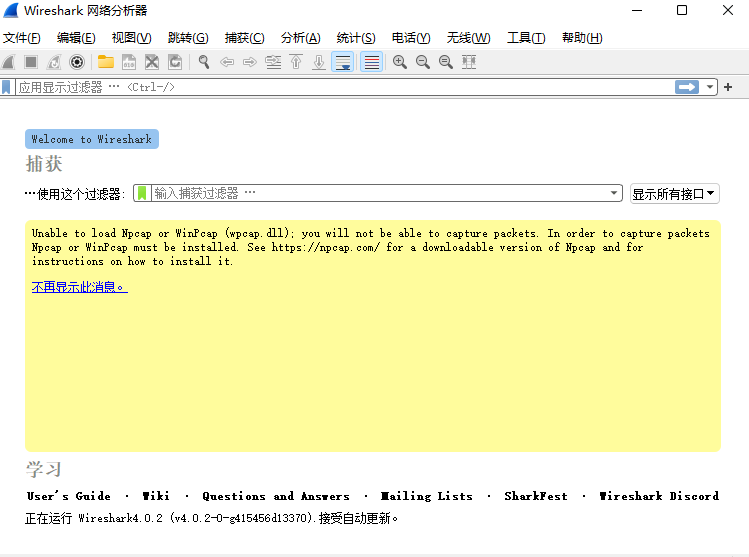749x557 pixels.
Task: Open SharkFest link
Action: pyautogui.click(x=536, y=496)
